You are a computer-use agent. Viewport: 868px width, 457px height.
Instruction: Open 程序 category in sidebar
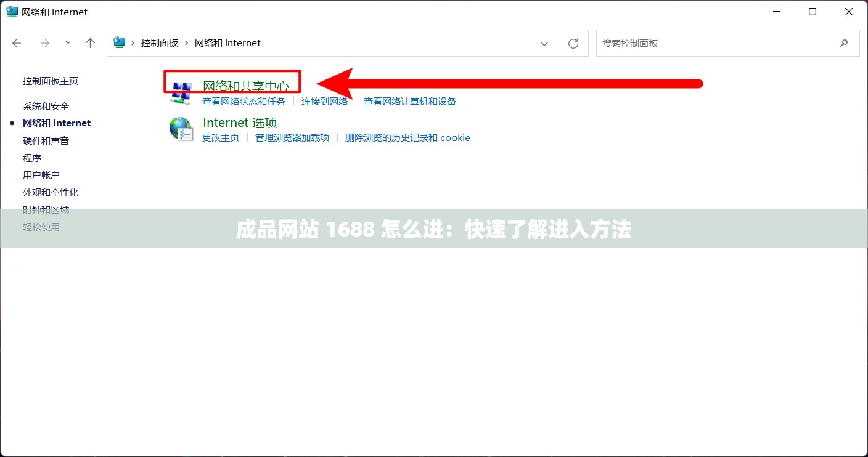coord(32,158)
